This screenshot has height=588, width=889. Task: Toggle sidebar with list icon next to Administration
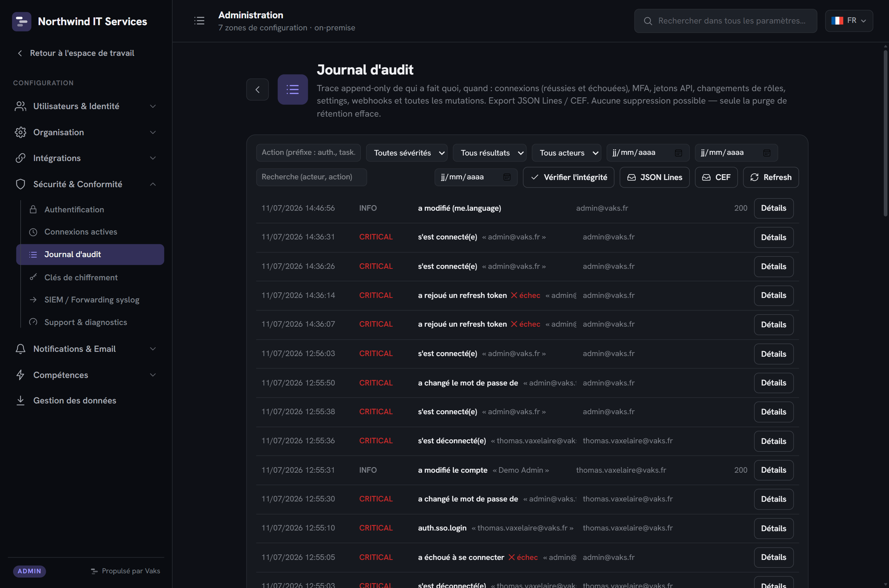click(x=199, y=21)
